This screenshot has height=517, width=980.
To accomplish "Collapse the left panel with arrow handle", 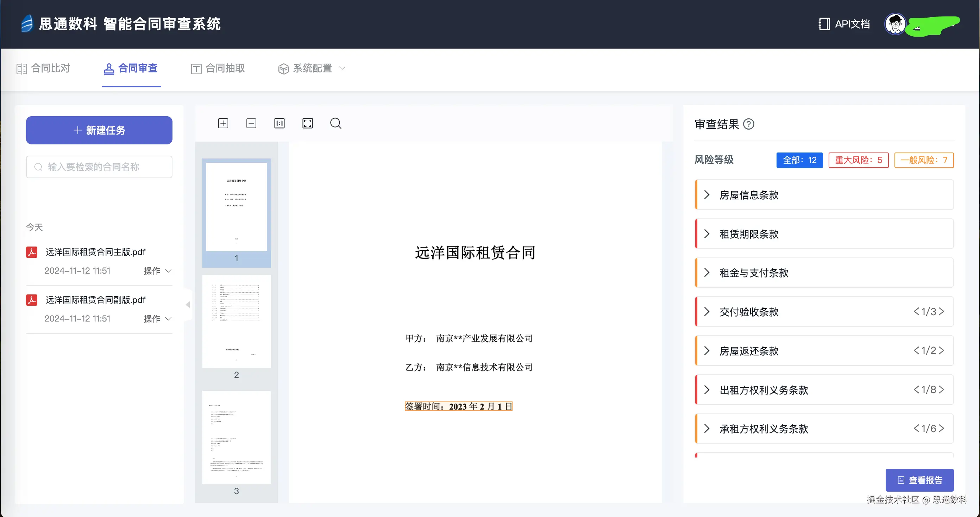I will coord(188,305).
